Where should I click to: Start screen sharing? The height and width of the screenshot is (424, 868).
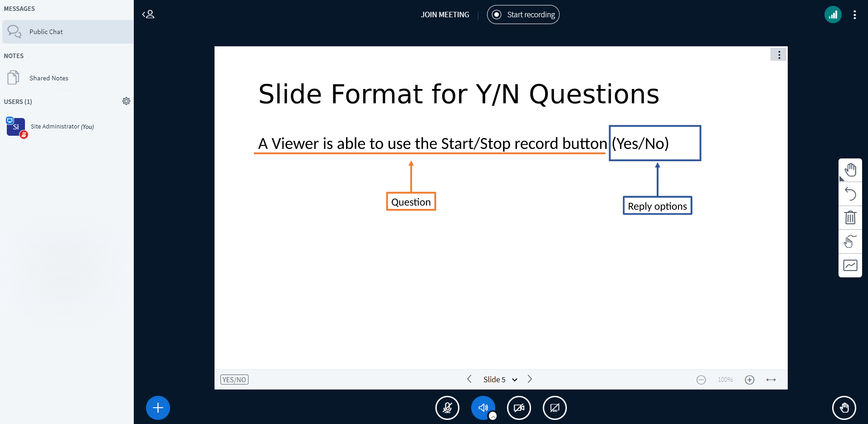pos(555,408)
